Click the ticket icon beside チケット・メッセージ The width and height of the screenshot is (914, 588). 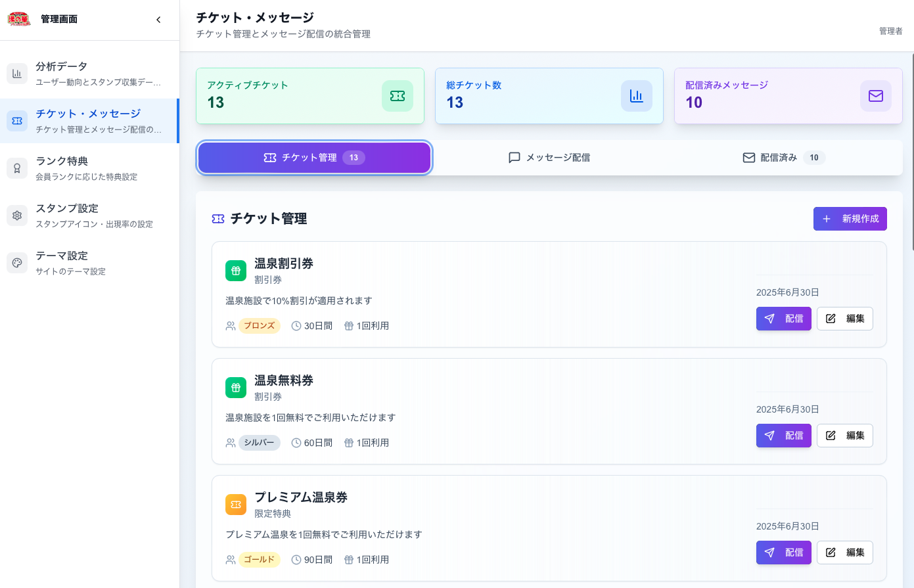(17, 121)
